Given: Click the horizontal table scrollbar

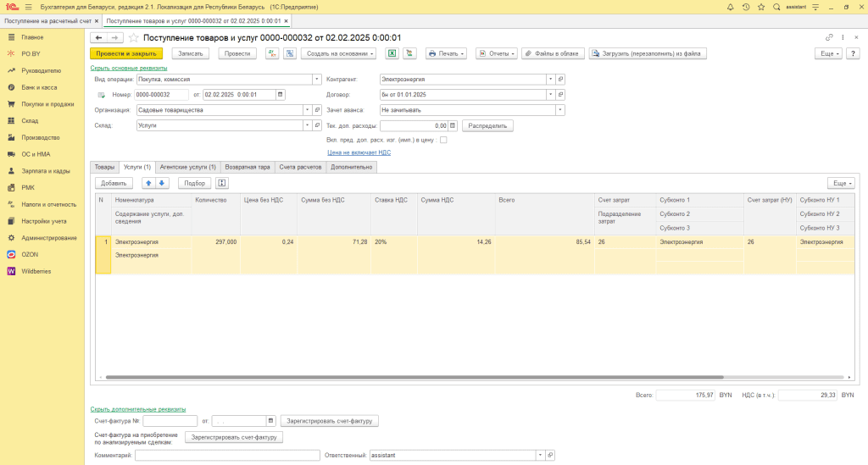Looking at the screenshot, I should (415, 377).
